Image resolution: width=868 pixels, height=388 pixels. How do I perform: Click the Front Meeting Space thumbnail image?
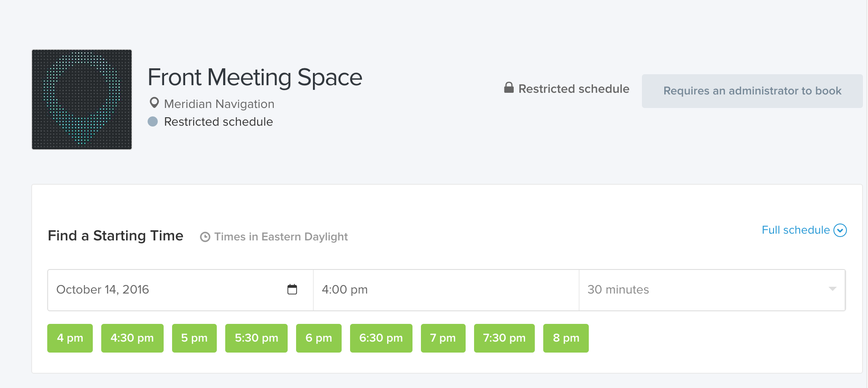pos(82,100)
